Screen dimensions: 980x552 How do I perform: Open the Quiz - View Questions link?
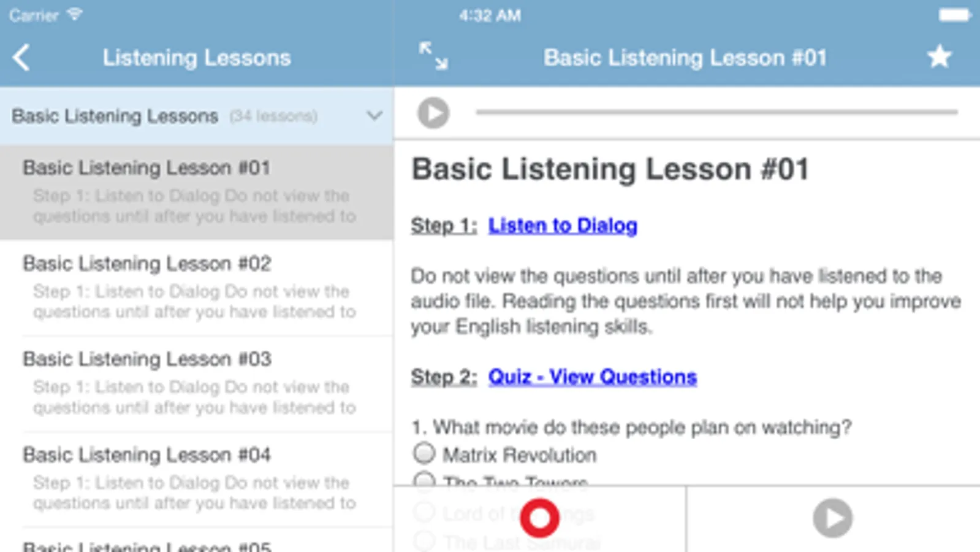[x=592, y=377]
